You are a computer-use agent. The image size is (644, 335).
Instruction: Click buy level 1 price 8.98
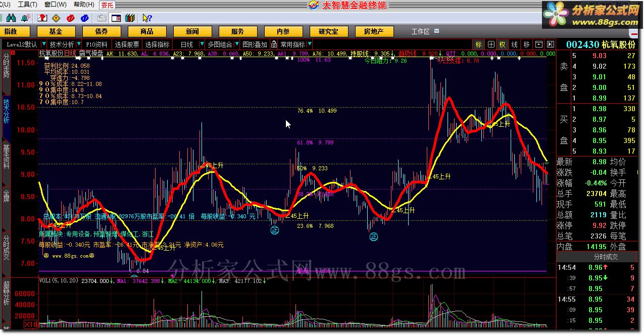click(x=599, y=109)
